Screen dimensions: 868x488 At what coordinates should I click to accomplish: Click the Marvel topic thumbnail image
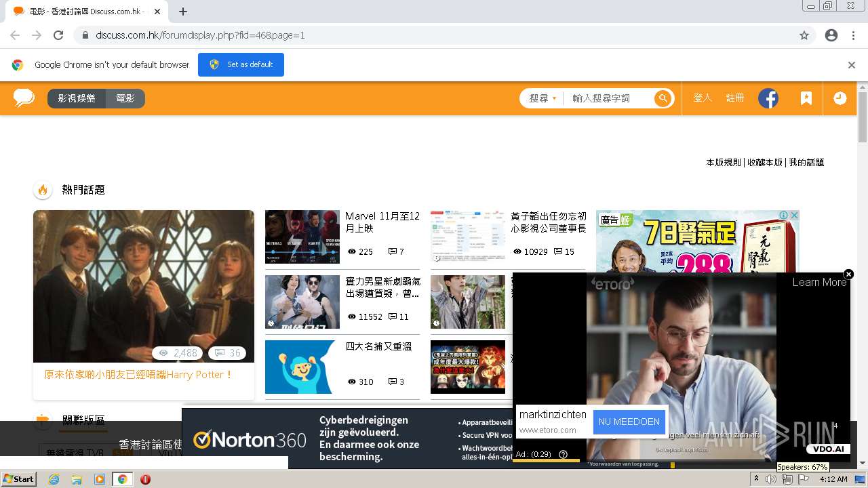pyautogui.click(x=302, y=237)
